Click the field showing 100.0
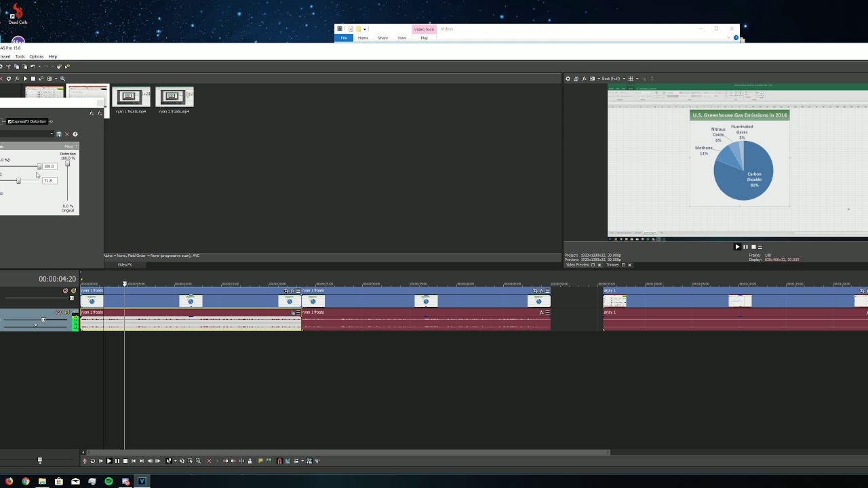 [x=50, y=166]
